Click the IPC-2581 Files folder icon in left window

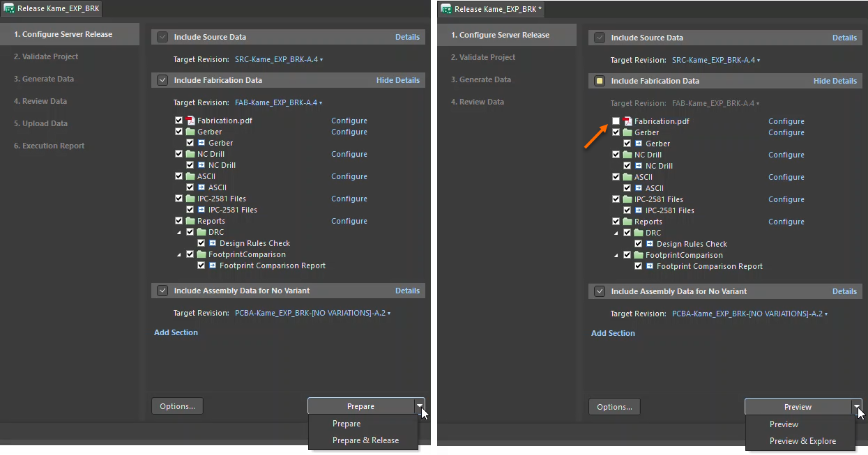coord(190,199)
